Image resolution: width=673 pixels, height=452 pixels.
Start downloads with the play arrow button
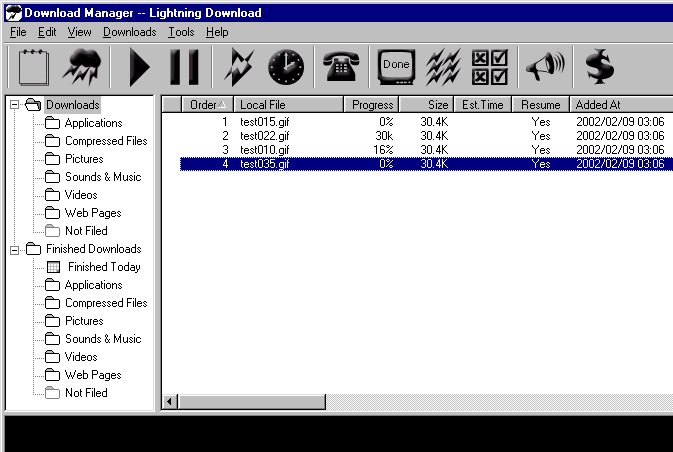pos(139,67)
